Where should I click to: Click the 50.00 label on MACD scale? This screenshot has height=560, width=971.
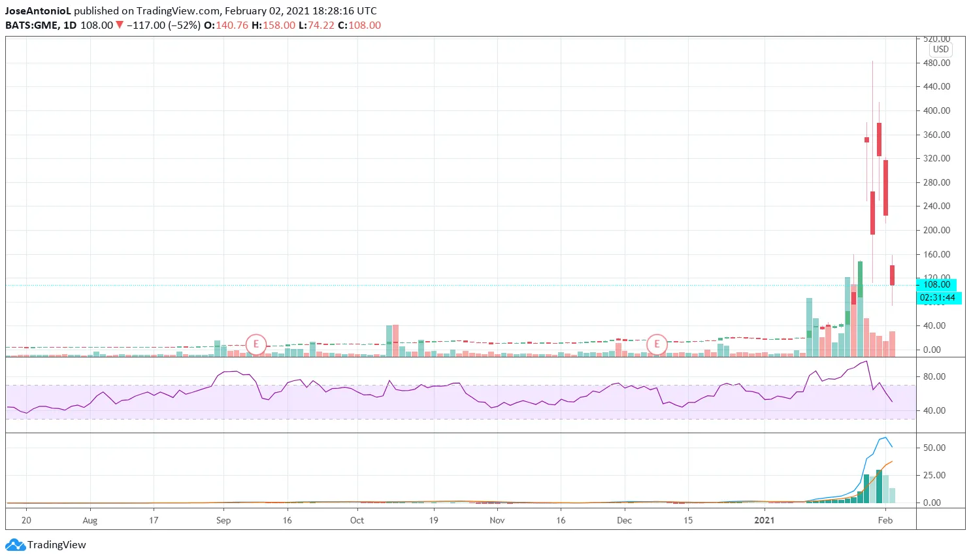tap(934, 448)
